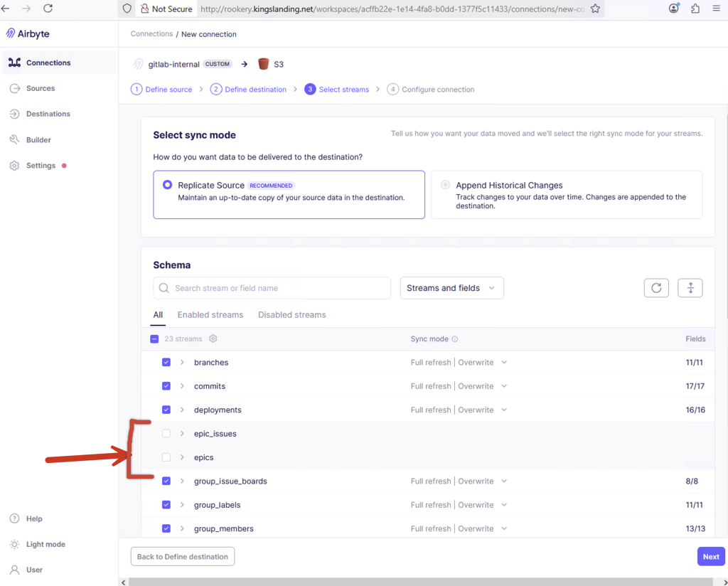Open the Connections sidebar section
The height and width of the screenshot is (586, 728).
[48, 62]
